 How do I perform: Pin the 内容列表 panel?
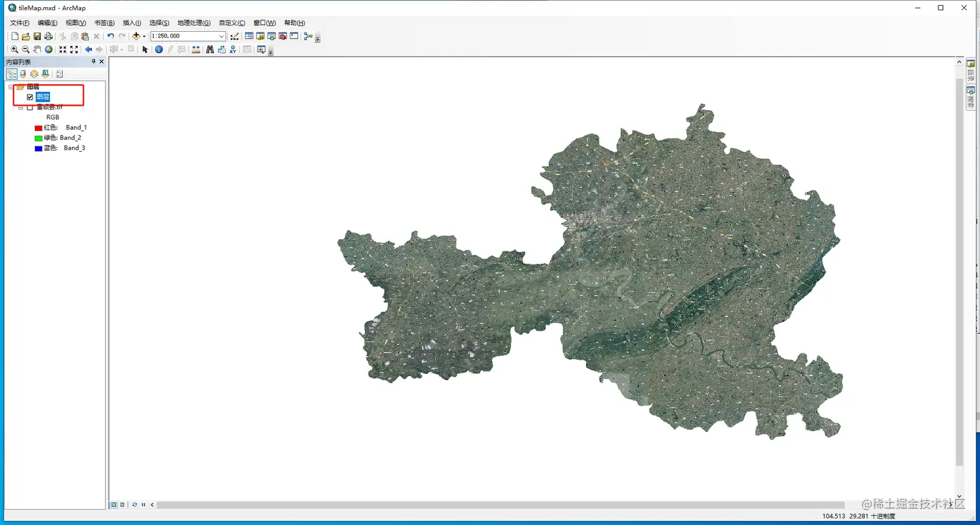(93, 62)
